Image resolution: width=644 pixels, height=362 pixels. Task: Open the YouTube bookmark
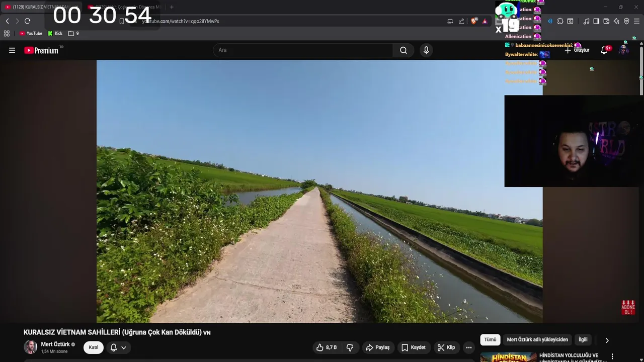[31, 33]
